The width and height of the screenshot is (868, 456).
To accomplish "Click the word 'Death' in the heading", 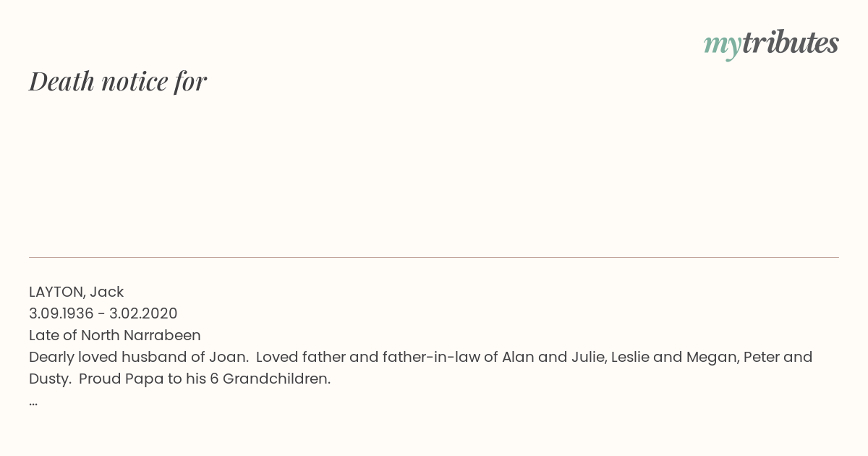I will coord(61,81).
